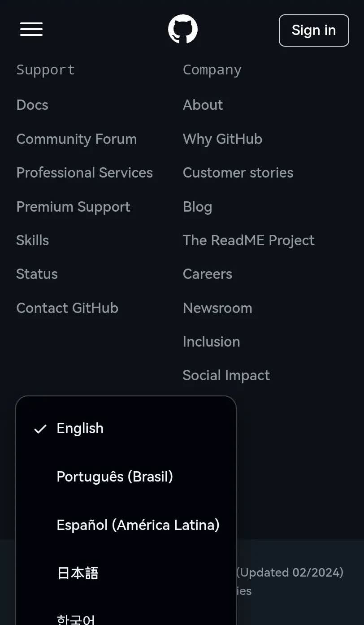
Task: Navigate to Customer stories
Action: 238,173
